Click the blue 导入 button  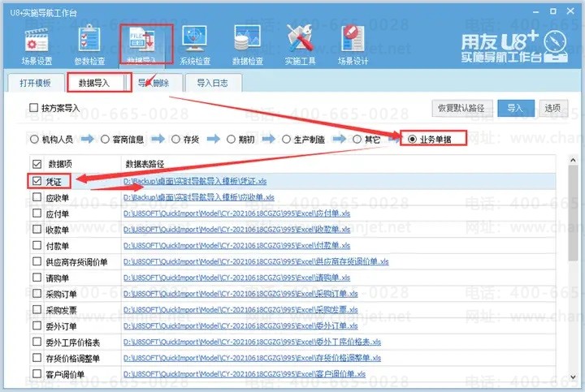tap(516, 108)
